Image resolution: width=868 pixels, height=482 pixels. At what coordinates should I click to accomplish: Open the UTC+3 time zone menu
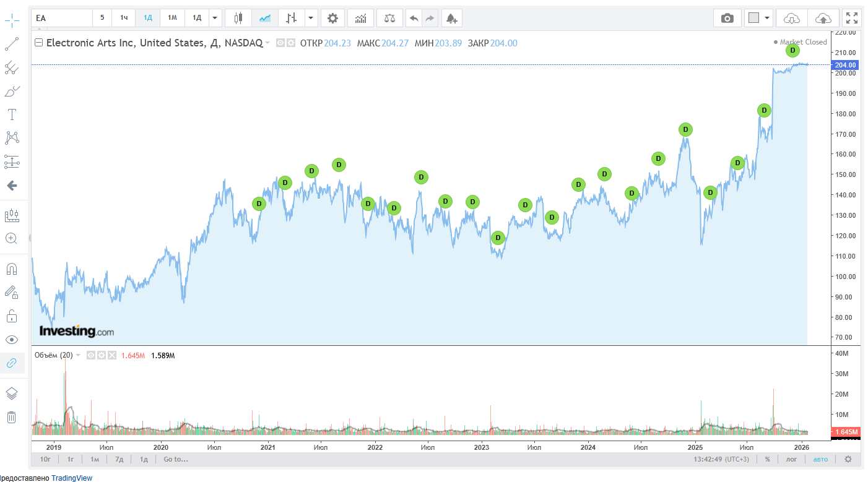coord(721,459)
